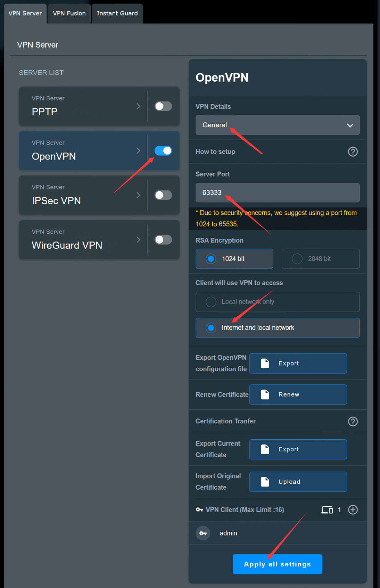This screenshot has width=380, height=588.
Task: Click into the Server Port field
Action: (278, 193)
